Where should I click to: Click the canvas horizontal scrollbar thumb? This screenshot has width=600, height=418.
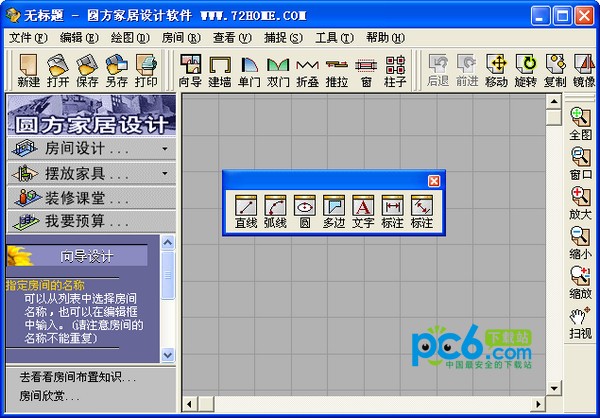coord(206,404)
